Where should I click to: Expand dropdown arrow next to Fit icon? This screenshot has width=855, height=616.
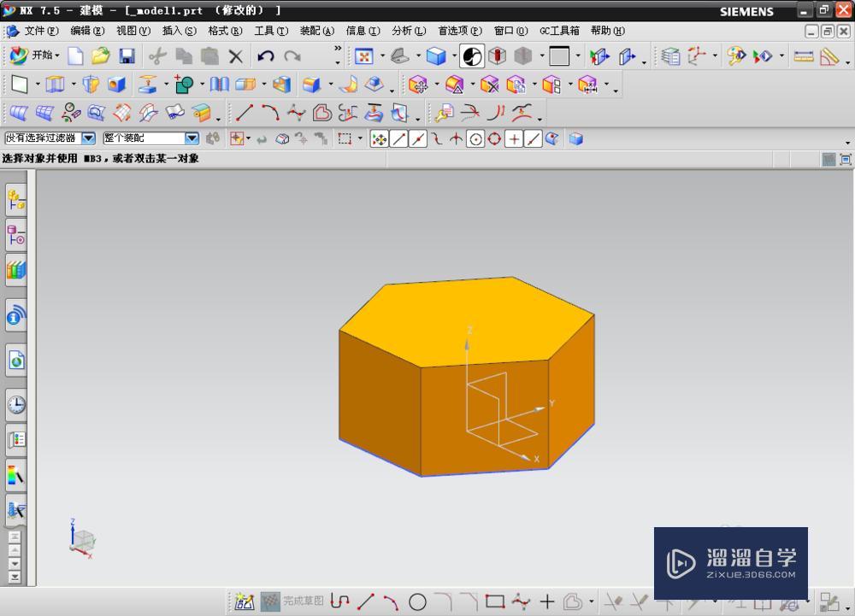click(381, 56)
